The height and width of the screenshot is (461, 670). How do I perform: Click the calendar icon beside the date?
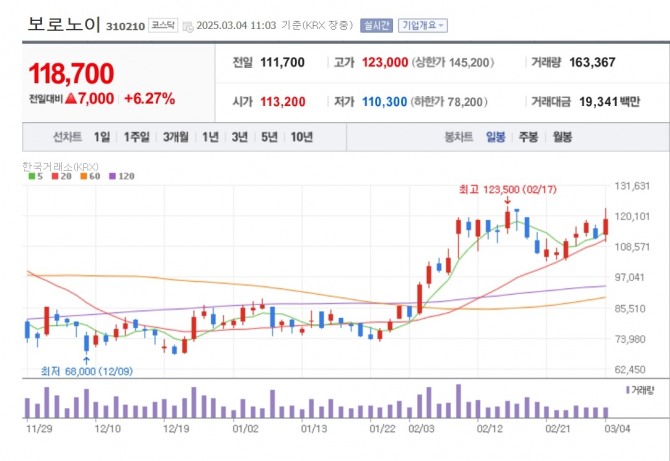187,25
